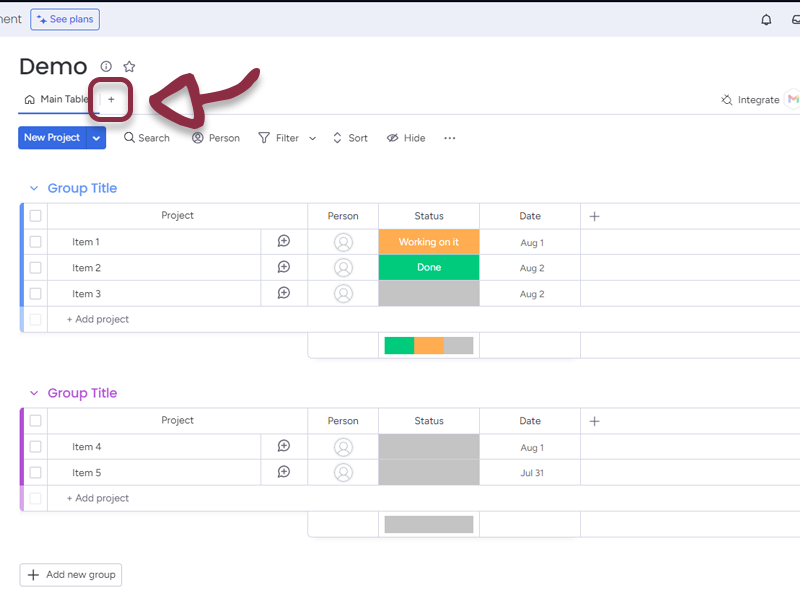Screen dimensions: 800x600
Task: Click person avatar icon for Item 2
Action: [343, 268]
